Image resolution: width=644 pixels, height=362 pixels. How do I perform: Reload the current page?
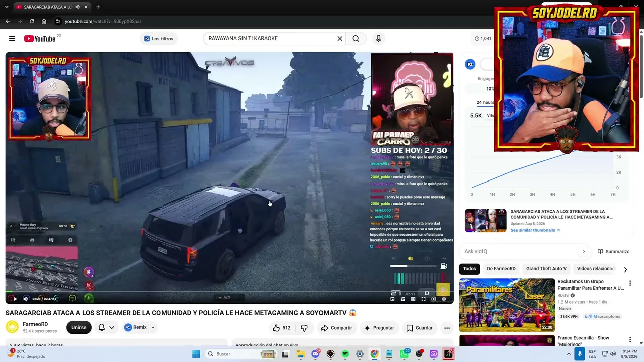tap(32, 21)
